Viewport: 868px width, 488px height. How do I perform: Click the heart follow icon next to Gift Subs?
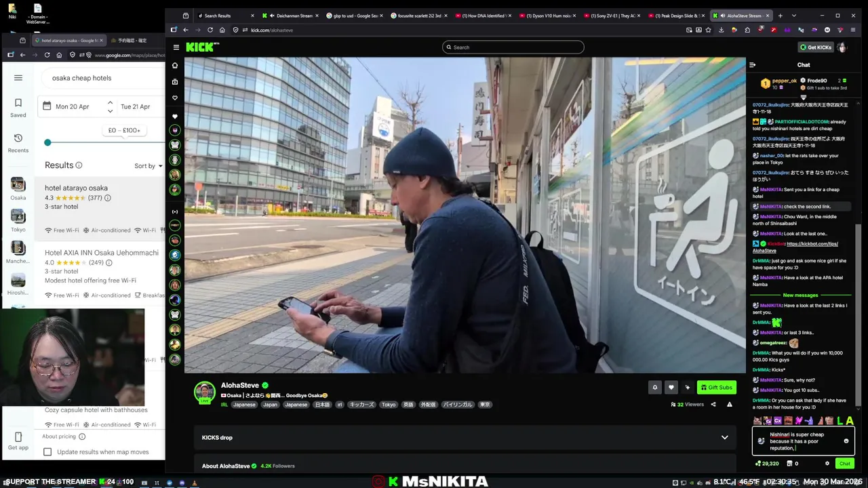(671, 387)
